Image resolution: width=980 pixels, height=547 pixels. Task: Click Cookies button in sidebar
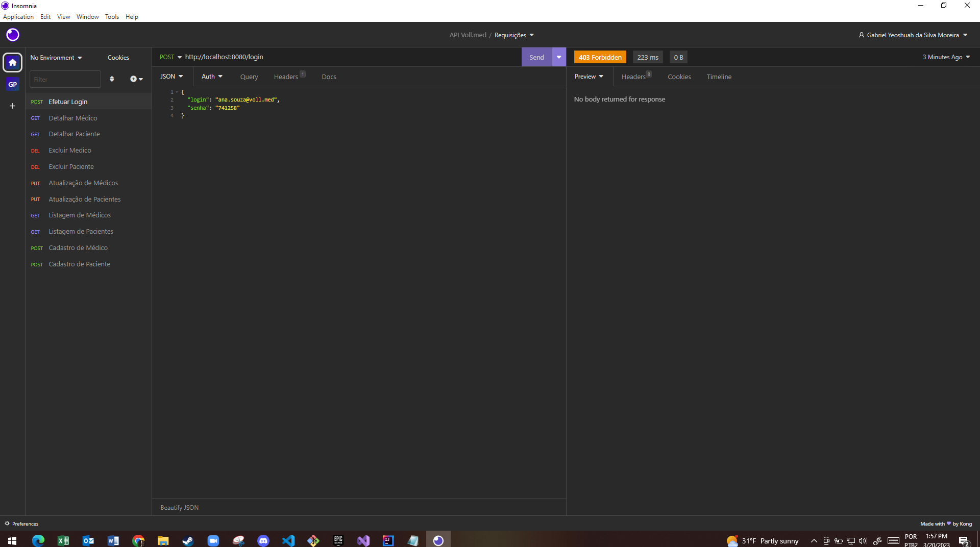(118, 58)
